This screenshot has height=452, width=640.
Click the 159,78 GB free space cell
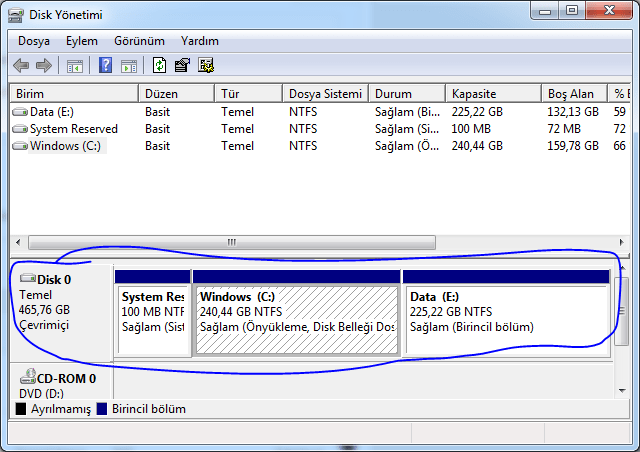pyautogui.click(x=573, y=146)
